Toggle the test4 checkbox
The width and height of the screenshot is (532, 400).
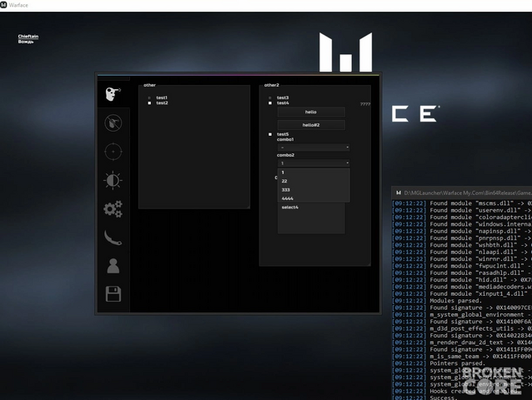click(x=270, y=102)
